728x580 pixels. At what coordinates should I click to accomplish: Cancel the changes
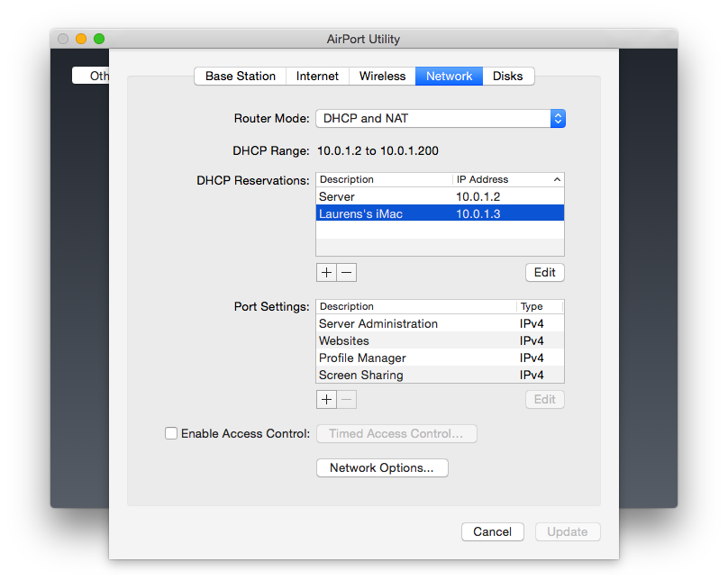[x=493, y=531]
